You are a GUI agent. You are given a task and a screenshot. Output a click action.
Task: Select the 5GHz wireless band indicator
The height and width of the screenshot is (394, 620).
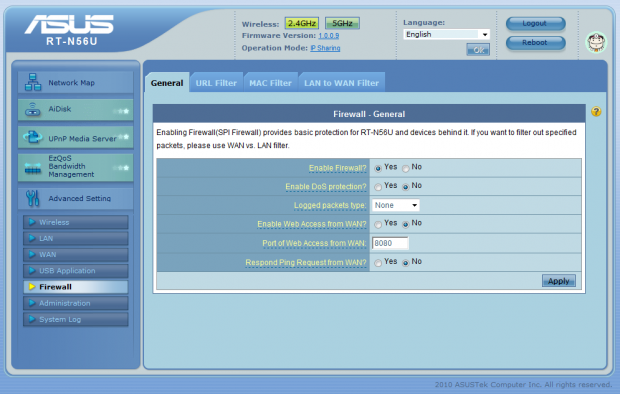(x=342, y=23)
